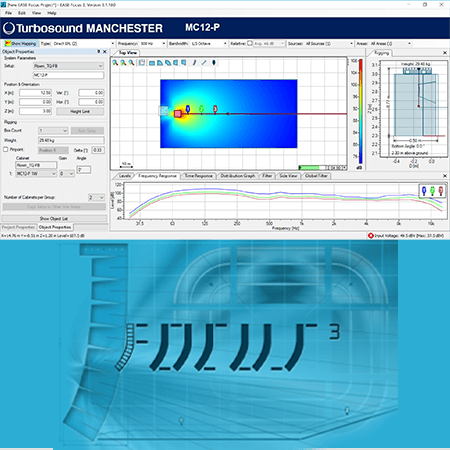The height and width of the screenshot is (450, 450).
Task: Click red receiver 3 marker in Top View
Action: tap(215, 109)
